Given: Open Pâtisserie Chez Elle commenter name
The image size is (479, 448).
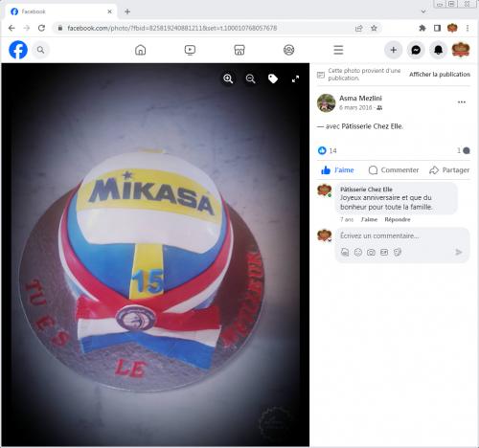Looking at the screenshot, I should tap(366, 190).
